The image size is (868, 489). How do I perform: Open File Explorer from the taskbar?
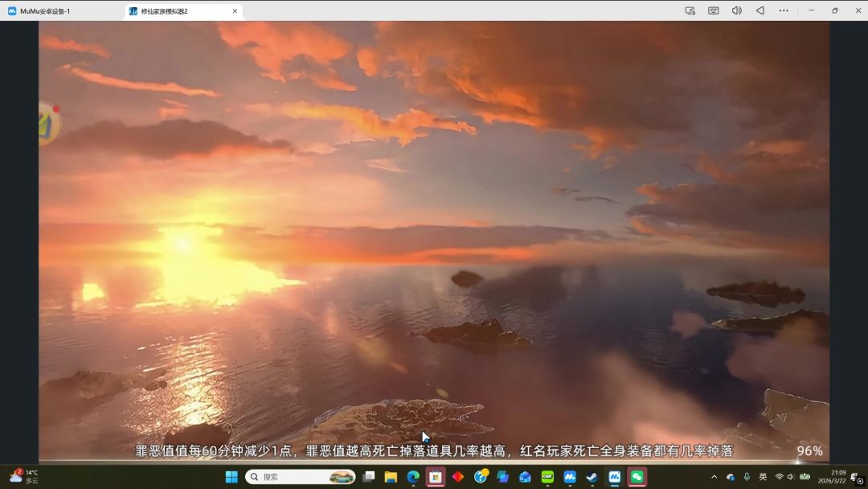tap(391, 477)
